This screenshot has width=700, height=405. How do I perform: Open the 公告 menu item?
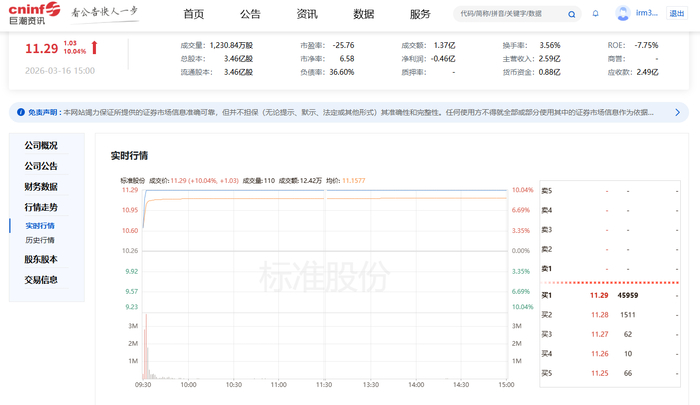coord(250,14)
